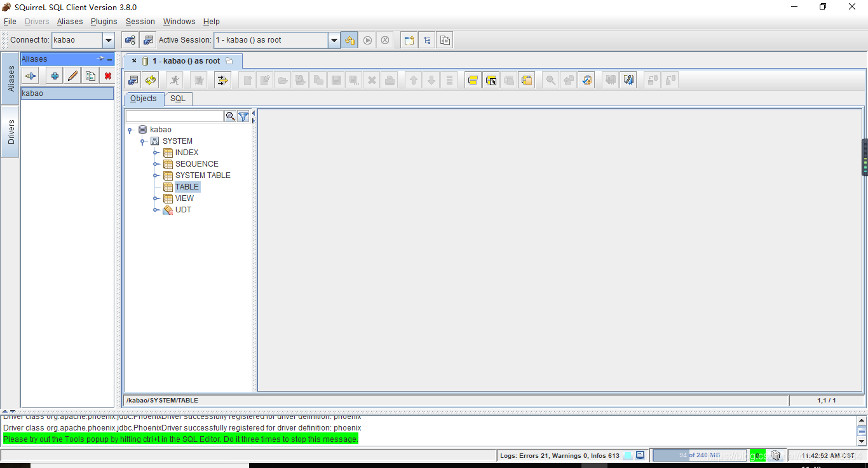Click the Copy Alias icon

coord(90,76)
